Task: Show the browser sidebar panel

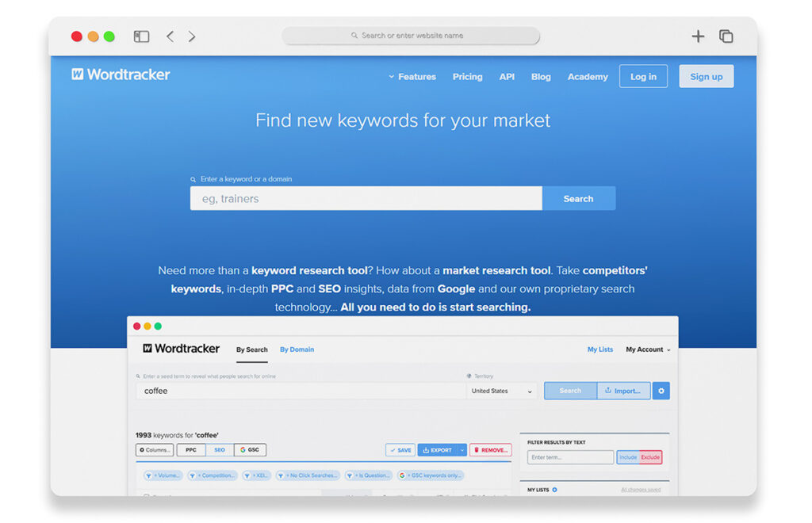Action: [x=141, y=36]
